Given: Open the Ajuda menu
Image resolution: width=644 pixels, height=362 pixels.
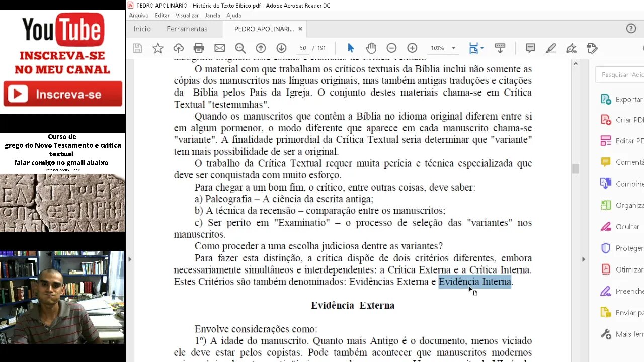Looking at the screenshot, I should coord(234,15).
